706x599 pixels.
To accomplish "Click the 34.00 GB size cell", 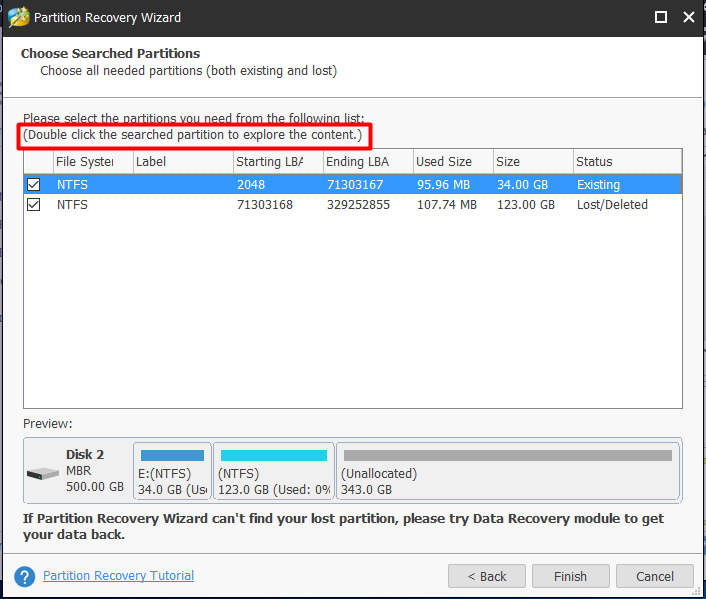I will 522,185.
